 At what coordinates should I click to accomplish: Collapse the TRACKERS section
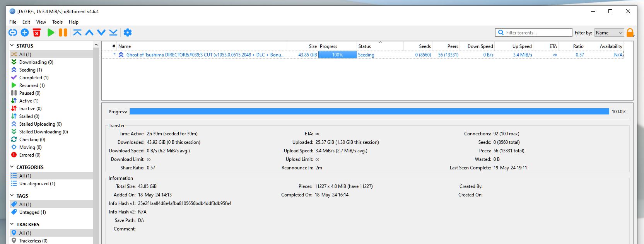pos(12,225)
